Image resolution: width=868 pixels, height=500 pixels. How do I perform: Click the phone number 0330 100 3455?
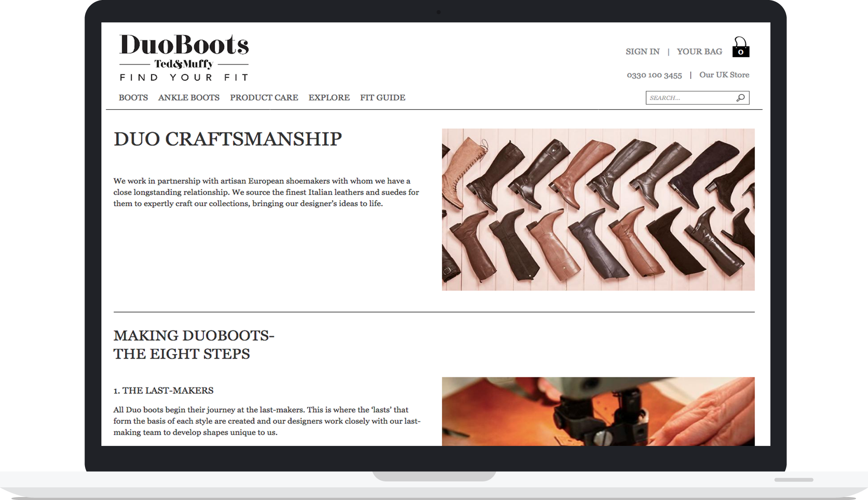[x=654, y=75]
